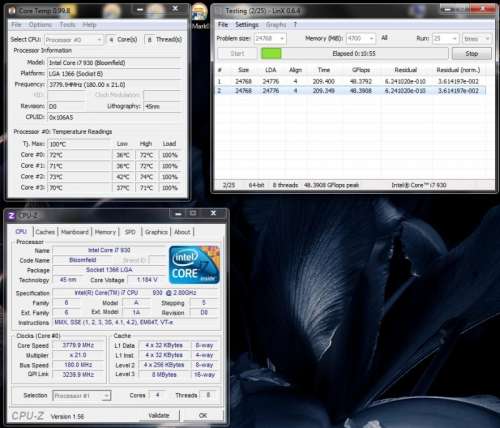The height and width of the screenshot is (428, 500).
Task: Click the CPU-Z purple Z title icon
Action: tap(12, 216)
